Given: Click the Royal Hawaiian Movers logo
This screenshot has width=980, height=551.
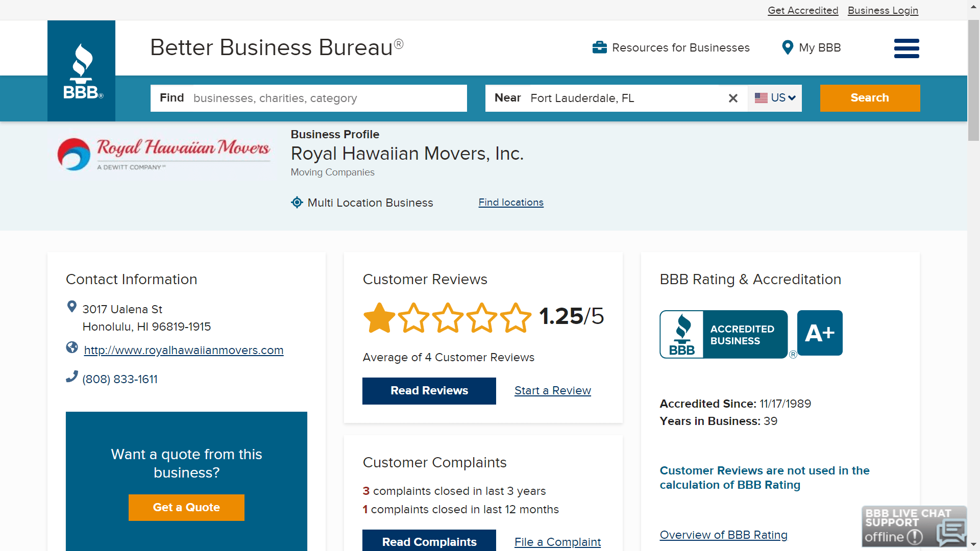Looking at the screenshot, I should click(x=163, y=153).
